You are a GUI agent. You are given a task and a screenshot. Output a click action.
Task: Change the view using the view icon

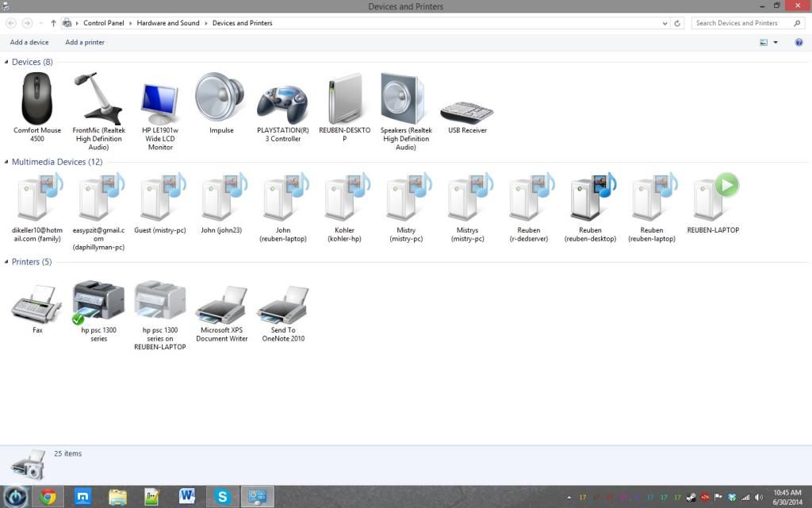coord(764,43)
